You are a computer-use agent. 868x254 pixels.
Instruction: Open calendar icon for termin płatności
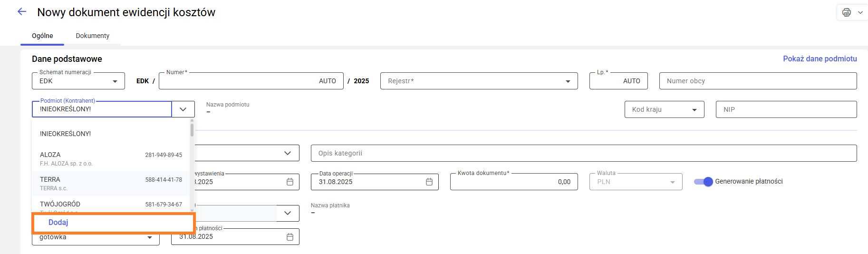click(x=289, y=237)
